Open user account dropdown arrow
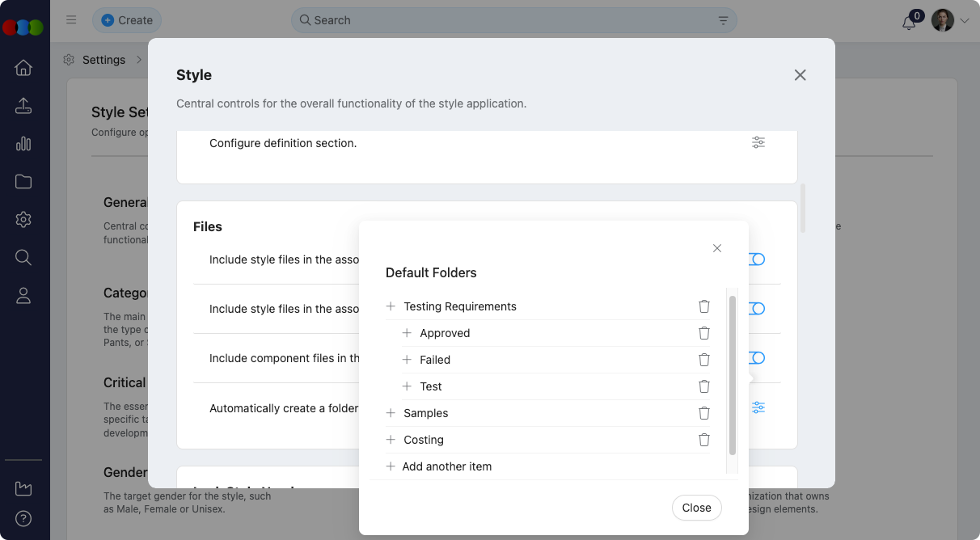This screenshot has height=540, width=980. 964,21
